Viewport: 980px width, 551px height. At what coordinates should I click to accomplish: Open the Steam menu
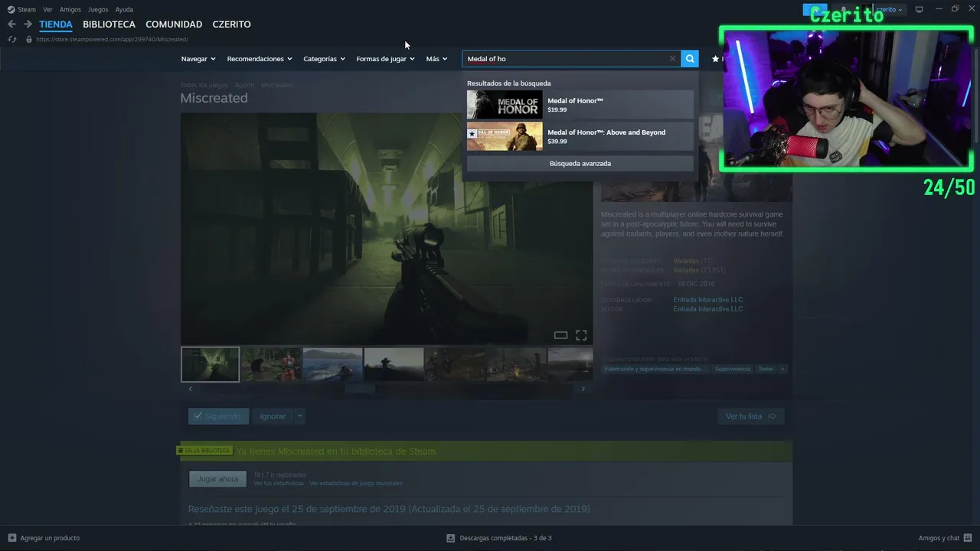27,9
